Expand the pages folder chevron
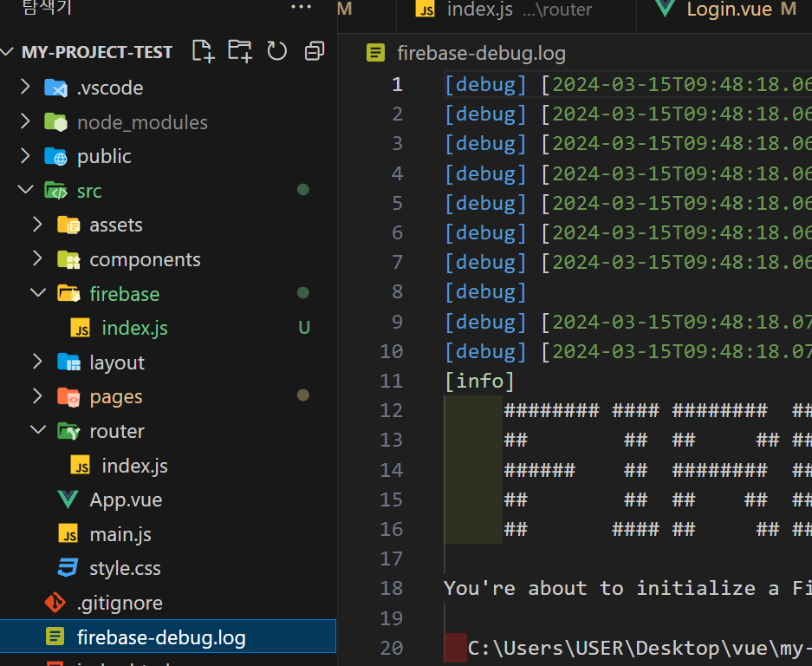This screenshot has width=812, height=666. [x=37, y=395]
